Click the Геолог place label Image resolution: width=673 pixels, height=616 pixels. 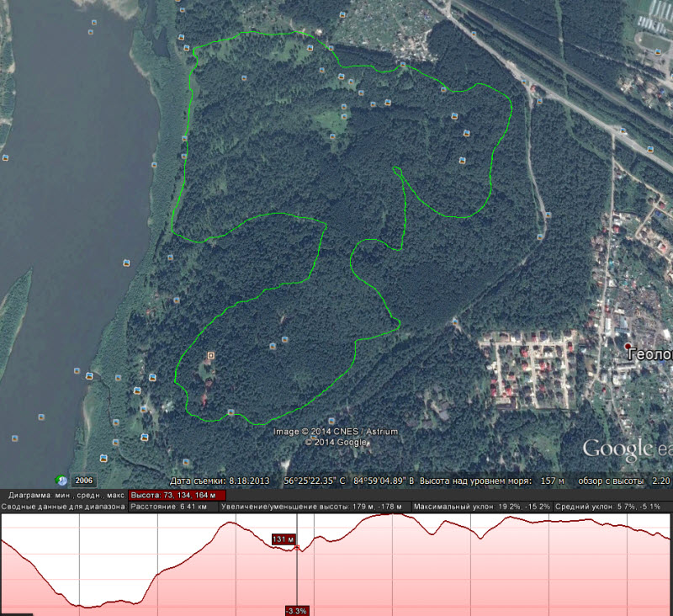point(649,354)
